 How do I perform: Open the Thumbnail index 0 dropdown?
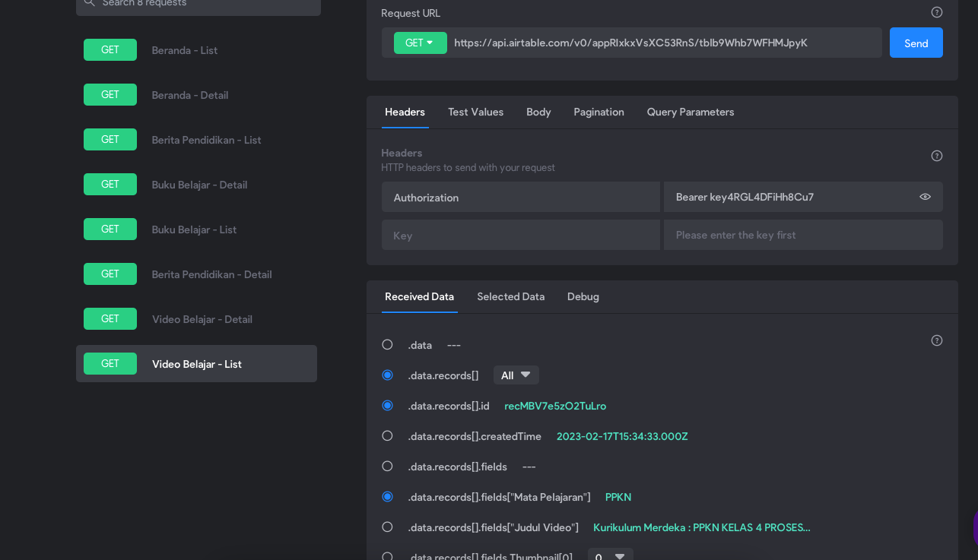[611, 555]
